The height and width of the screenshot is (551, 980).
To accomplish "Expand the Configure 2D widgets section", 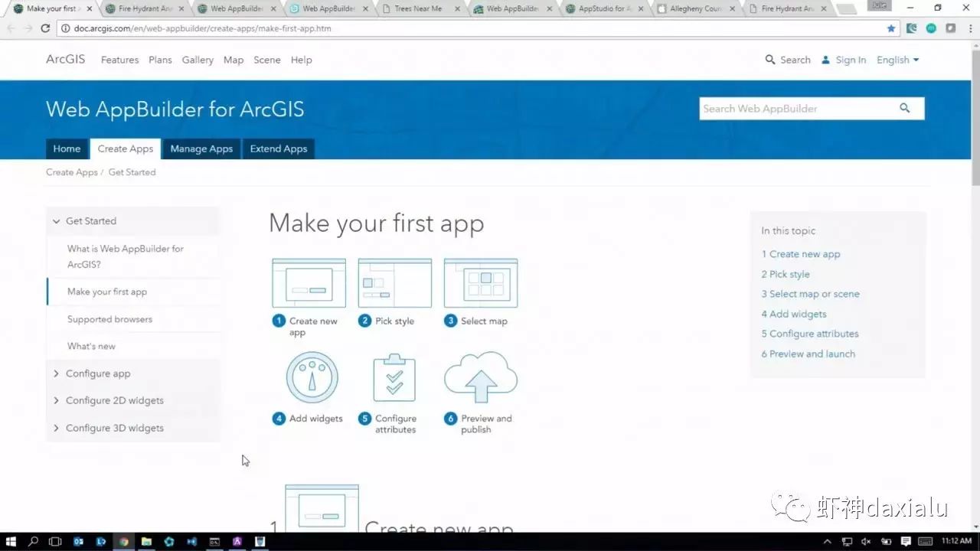I will (x=132, y=400).
